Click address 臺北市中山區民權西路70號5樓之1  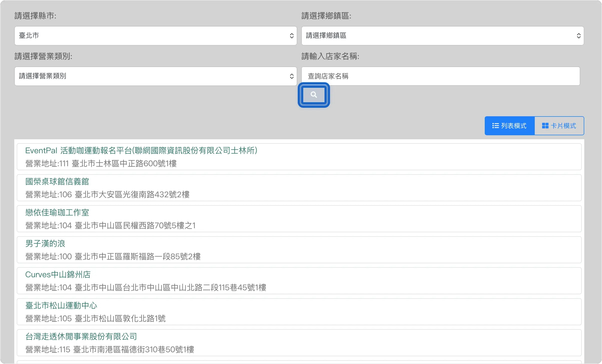[x=135, y=225]
